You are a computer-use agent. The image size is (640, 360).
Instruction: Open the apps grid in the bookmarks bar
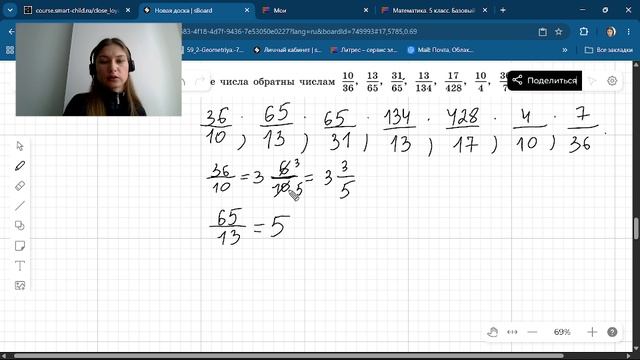pos(10,50)
